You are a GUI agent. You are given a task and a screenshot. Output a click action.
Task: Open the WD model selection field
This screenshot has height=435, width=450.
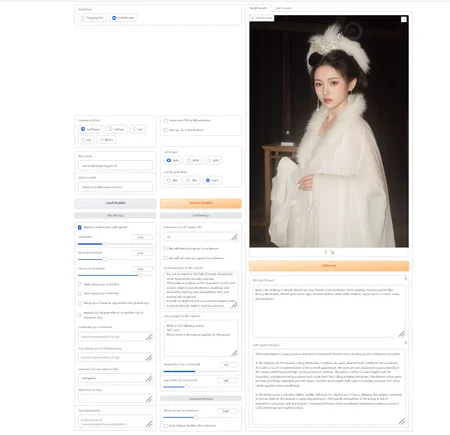point(115,165)
